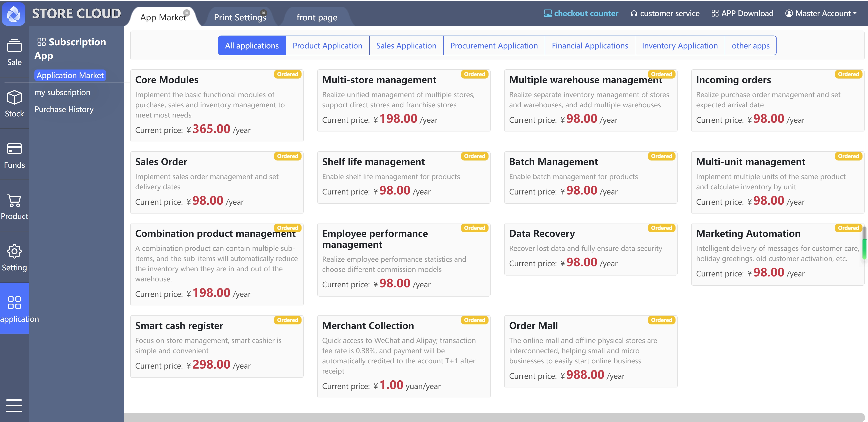Expand the Master Account dropdown
868x422 pixels.
(x=821, y=14)
